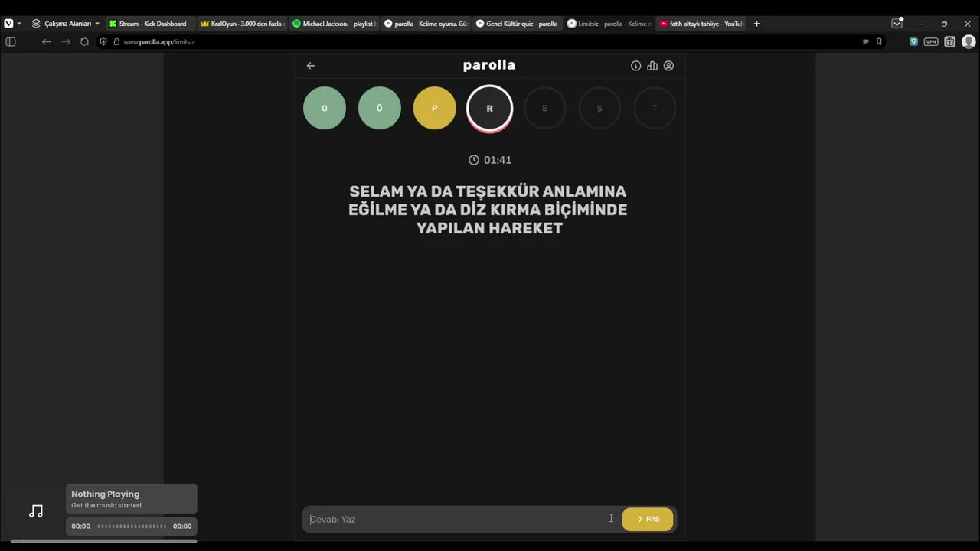Open parolla statistics chart icon
The width and height of the screenshot is (980, 551).
click(652, 66)
